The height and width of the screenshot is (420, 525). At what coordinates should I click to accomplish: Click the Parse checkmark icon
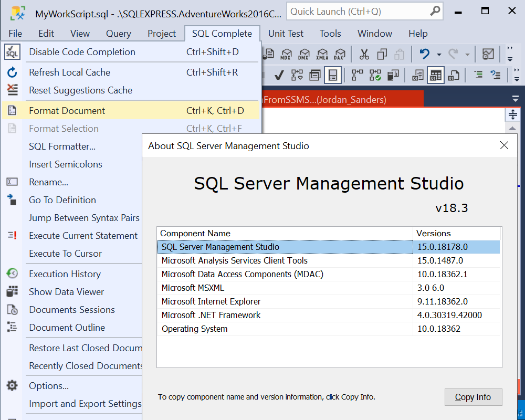pos(279,75)
